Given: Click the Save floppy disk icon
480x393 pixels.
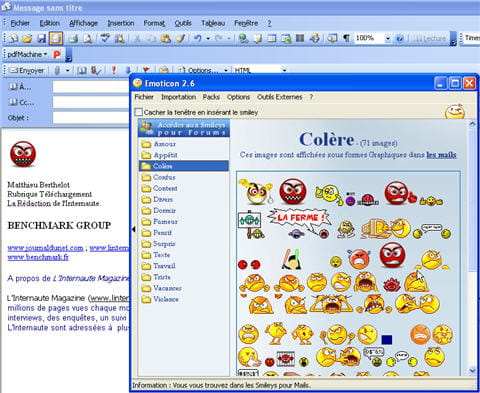Looking at the screenshot, I should 41,38.
